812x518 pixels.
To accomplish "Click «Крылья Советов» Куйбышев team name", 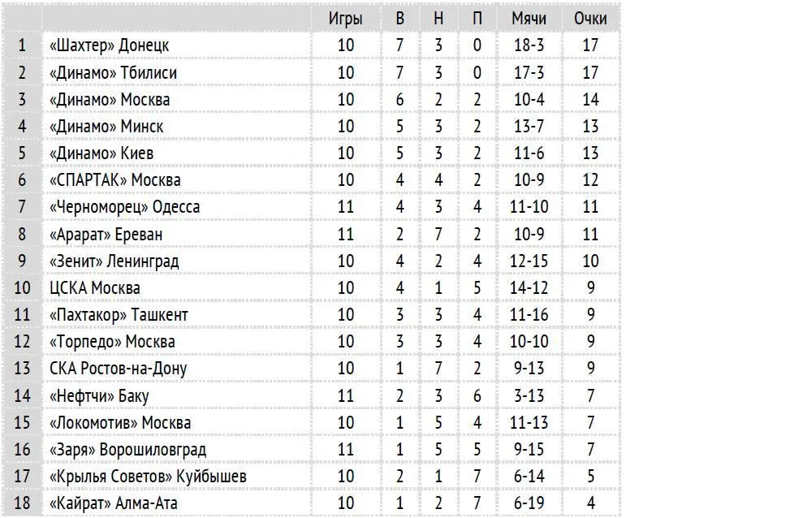I will point(148,477).
